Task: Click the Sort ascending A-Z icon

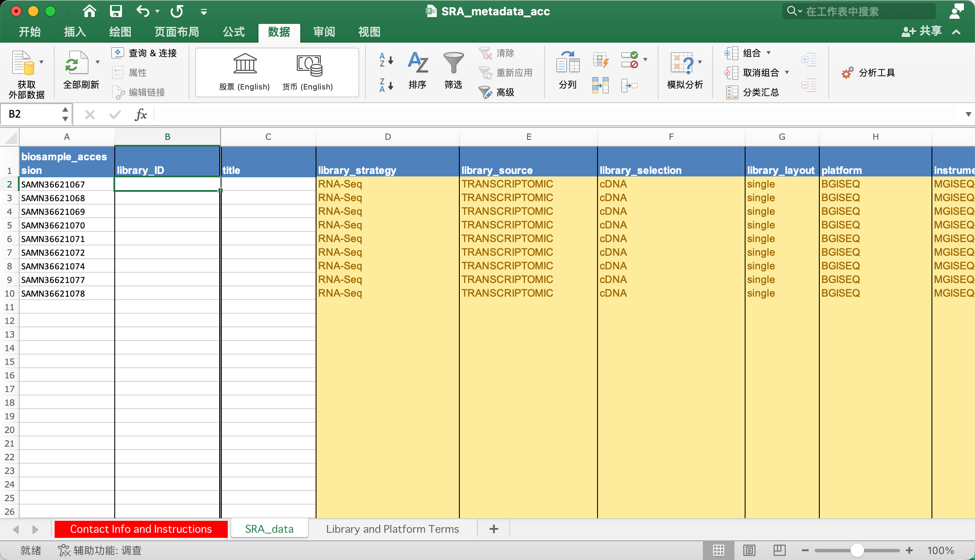Action: (x=386, y=60)
